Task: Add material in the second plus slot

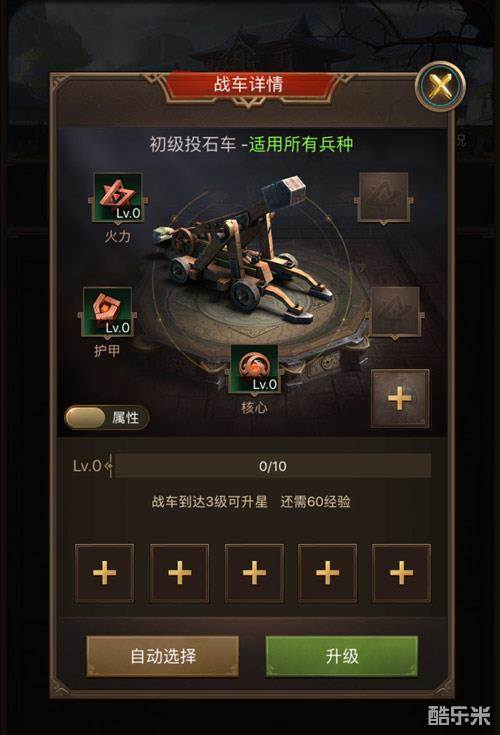Action: pyautogui.click(x=179, y=573)
